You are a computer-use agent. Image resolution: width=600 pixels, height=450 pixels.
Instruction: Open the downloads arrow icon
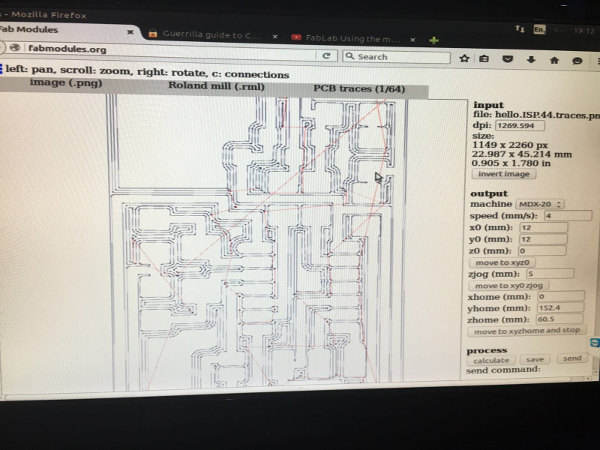[531, 59]
